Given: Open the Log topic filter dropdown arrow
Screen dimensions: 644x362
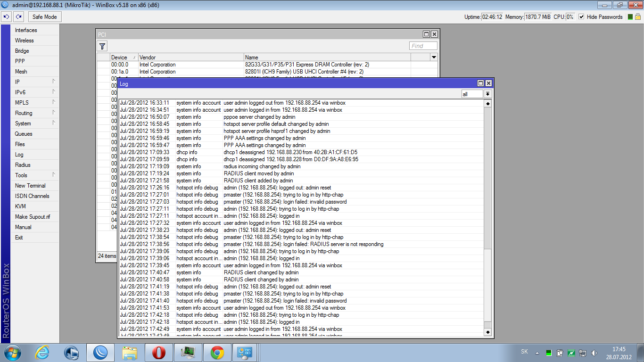Looking at the screenshot, I should pos(488,94).
